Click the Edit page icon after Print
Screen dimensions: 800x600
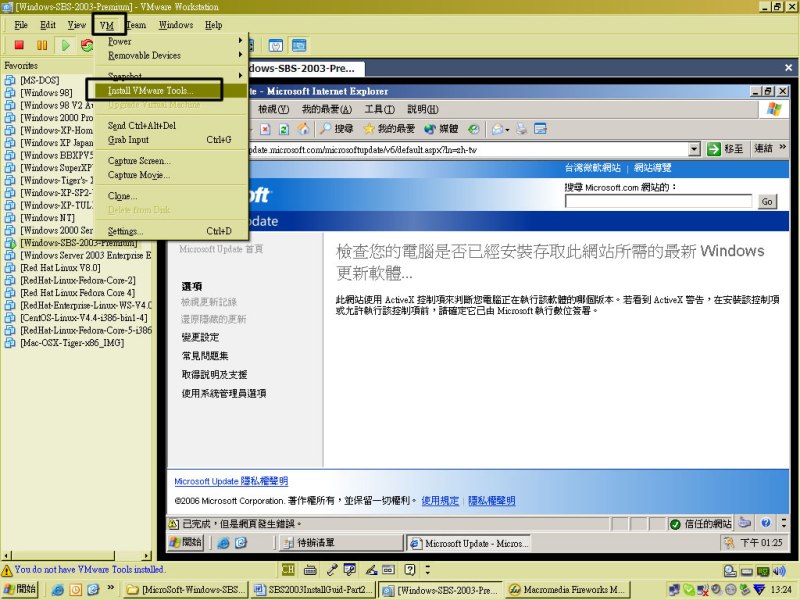pos(540,129)
